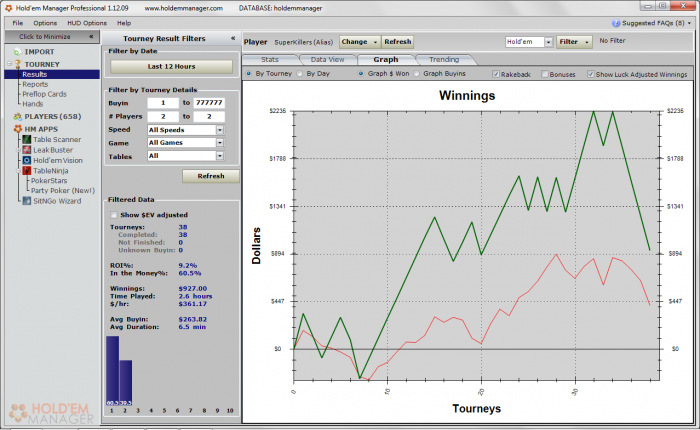Viewport: 700px width, 430px height.
Task: Click maximum # Players field
Action: tap(209, 117)
